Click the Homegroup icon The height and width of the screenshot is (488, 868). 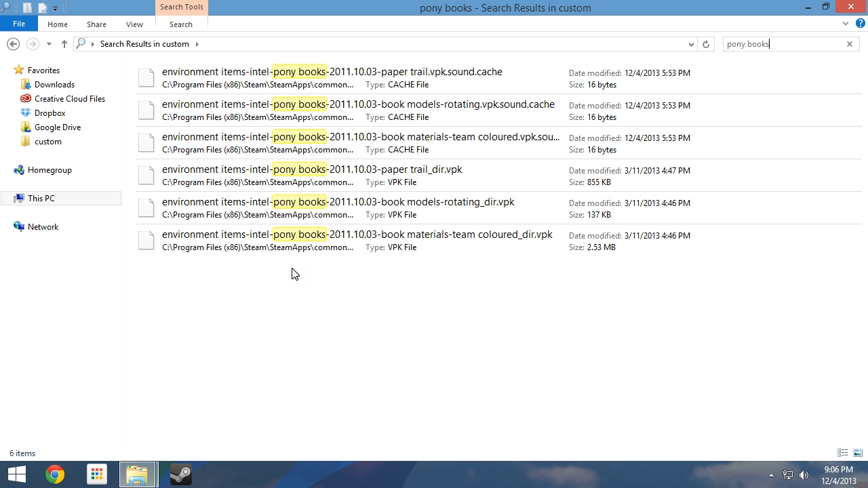pos(19,170)
